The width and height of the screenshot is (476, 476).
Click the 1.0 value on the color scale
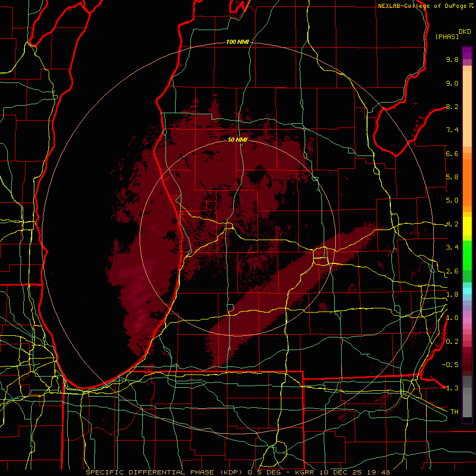[452, 318]
